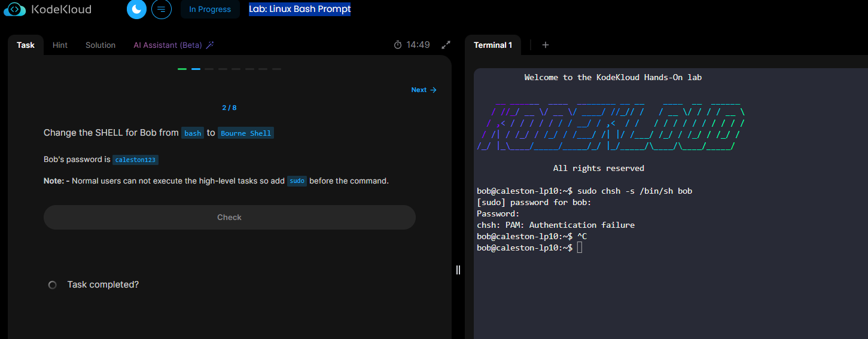Open the Solution tab
This screenshot has width=868, height=339.
tap(100, 45)
